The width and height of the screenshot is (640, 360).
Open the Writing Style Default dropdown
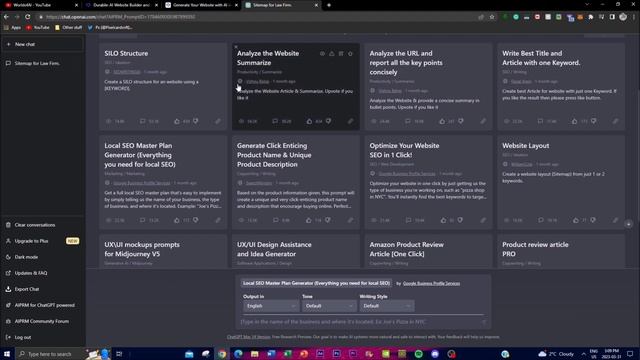tap(387, 306)
